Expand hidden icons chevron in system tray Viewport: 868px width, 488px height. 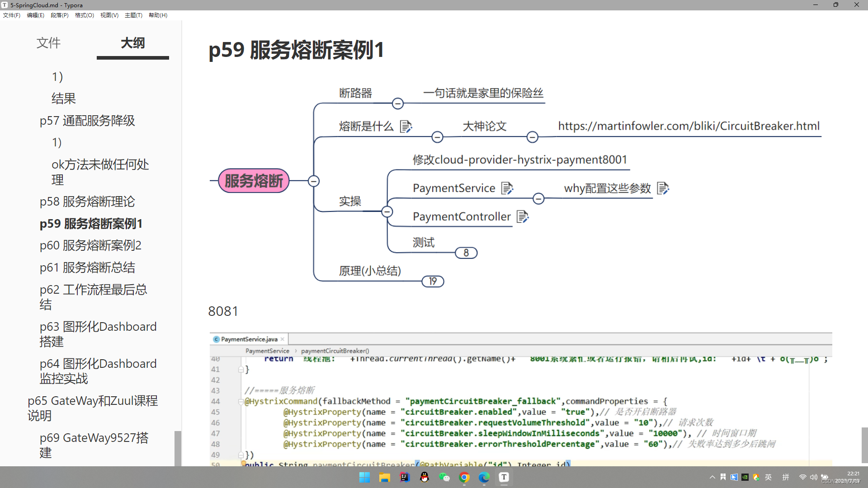[x=712, y=477]
